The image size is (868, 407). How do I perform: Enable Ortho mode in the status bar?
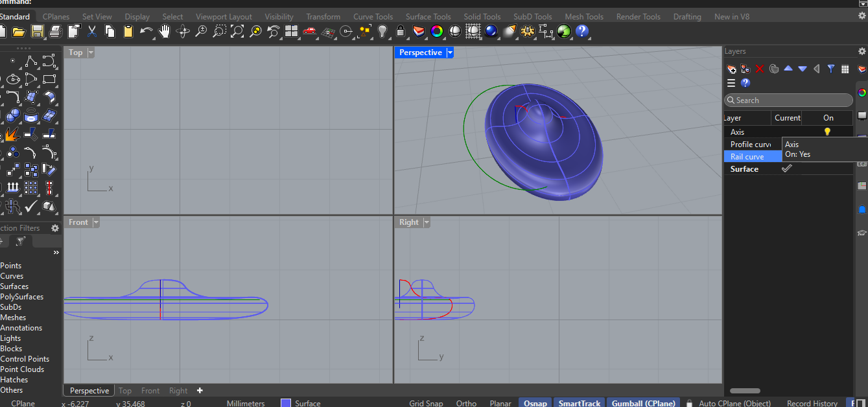[x=466, y=403]
